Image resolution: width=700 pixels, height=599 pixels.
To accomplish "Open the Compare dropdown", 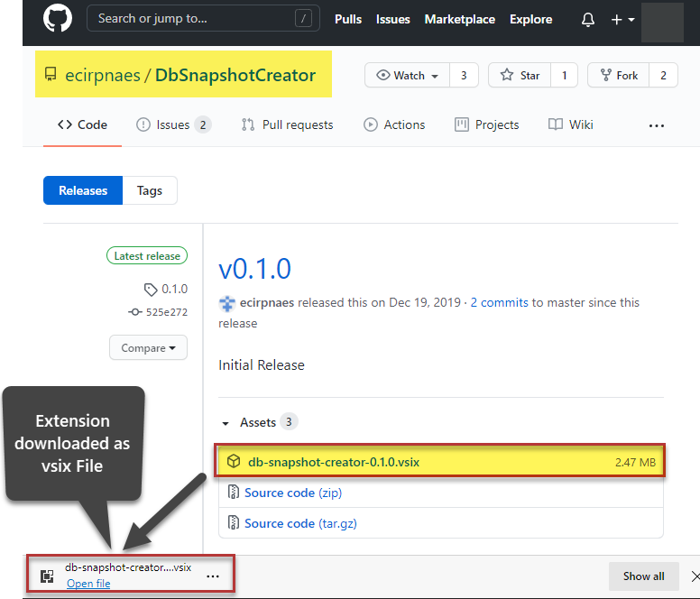I will point(148,347).
